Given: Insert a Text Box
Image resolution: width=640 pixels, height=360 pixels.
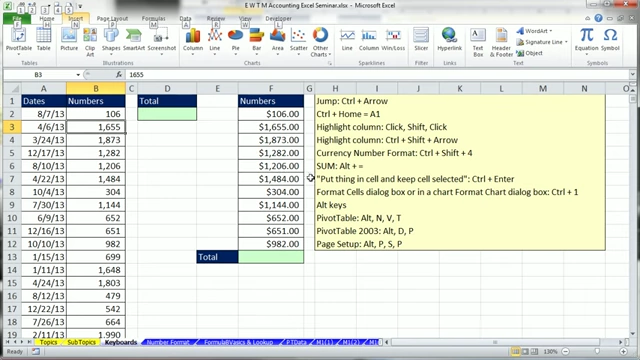Looking at the screenshot, I should (x=478, y=42).
